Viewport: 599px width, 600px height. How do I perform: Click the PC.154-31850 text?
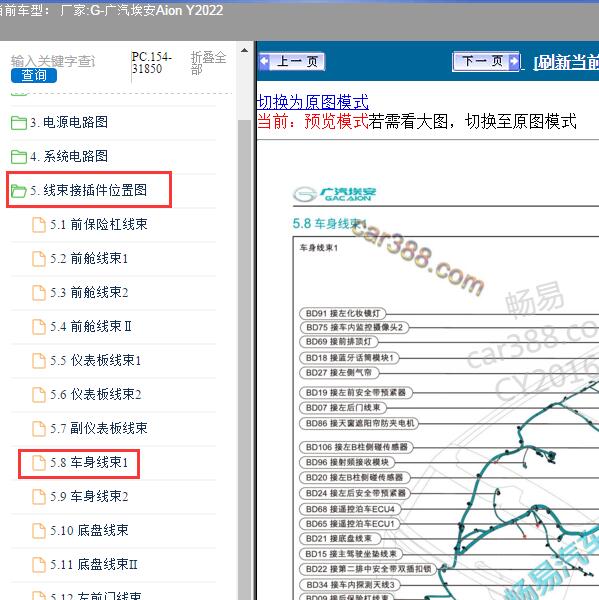click(152, 63)
